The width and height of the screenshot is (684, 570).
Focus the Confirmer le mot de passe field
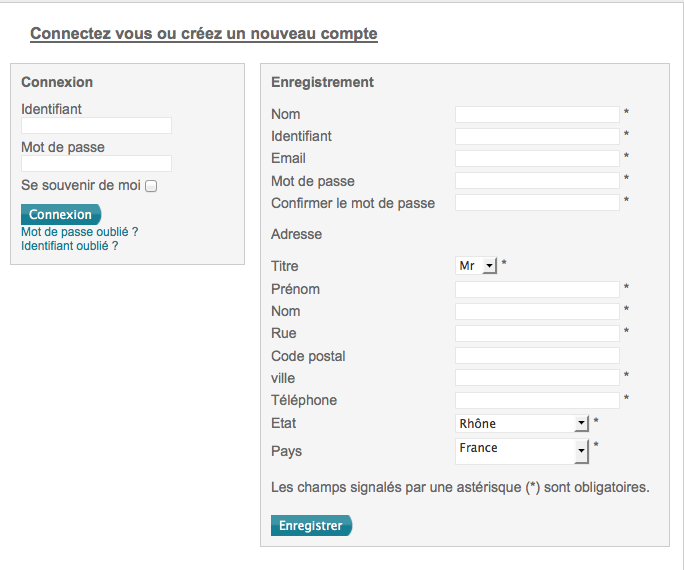coord(537,203)
